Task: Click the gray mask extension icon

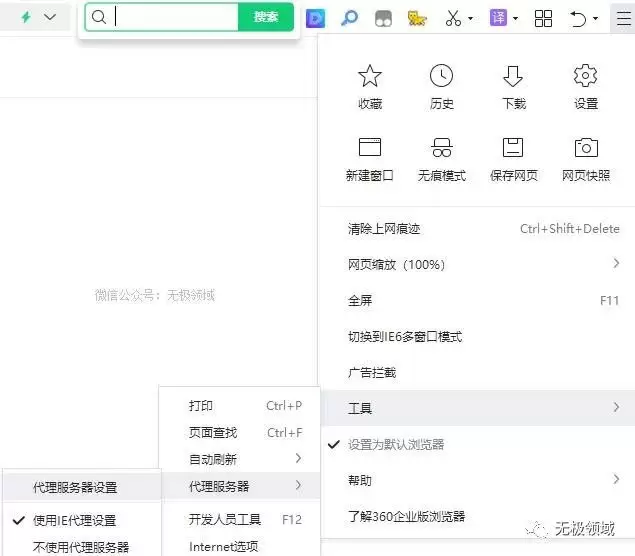Action: tap(383, 19)
